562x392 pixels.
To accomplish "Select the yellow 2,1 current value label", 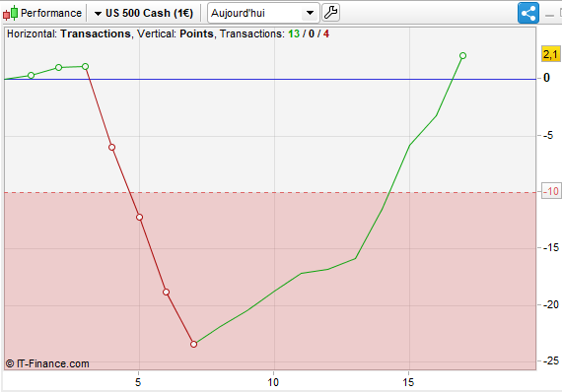I will pyautogui.click(x=550, y=54).
